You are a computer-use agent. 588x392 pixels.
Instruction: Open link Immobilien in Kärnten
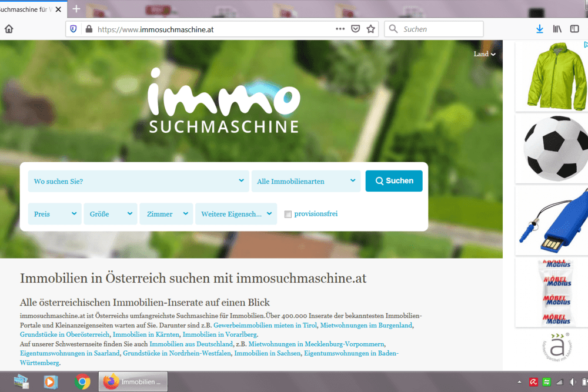(146, 334)
